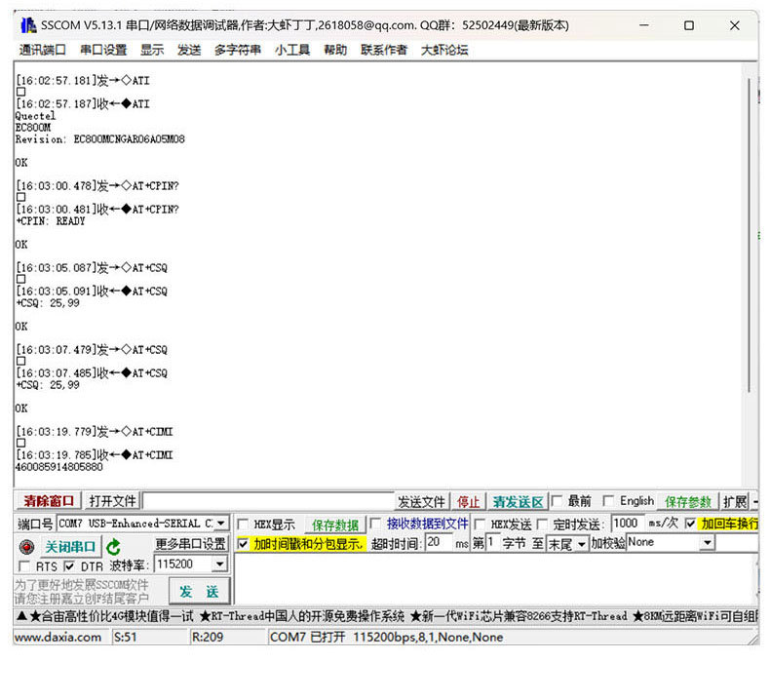The height and width of the screenshot is (700, 770).
Task: Click the www.daxia.com status bar link
Action: [58, 638]
